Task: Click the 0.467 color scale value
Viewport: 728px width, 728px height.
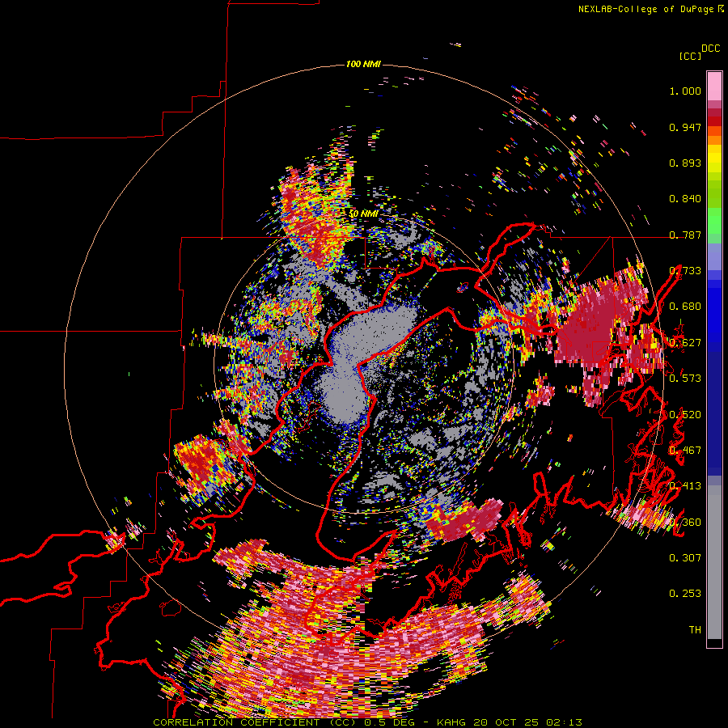Action: [685, 451]
